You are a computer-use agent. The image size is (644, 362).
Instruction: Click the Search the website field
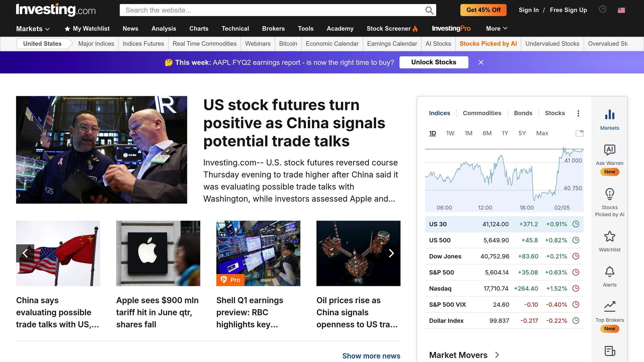click(272, 10)
